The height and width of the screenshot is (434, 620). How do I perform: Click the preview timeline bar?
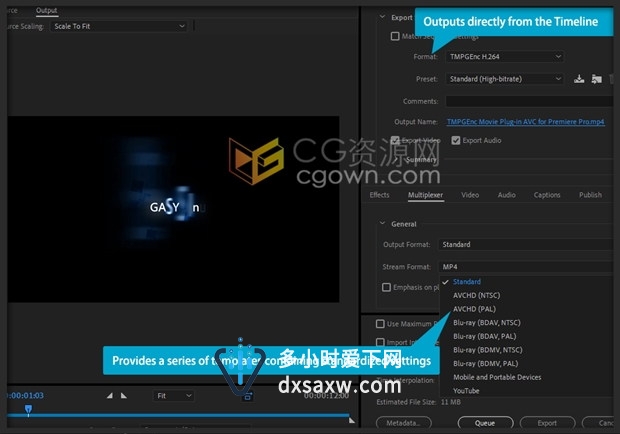tap(178, 415)
